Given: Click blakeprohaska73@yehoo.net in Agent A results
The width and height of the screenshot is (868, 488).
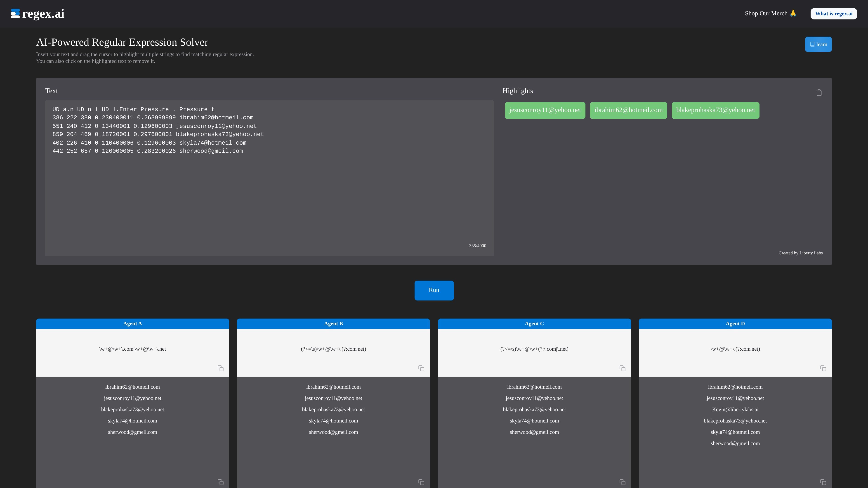Looking at the screenshot, I should [x=132, y=410].
